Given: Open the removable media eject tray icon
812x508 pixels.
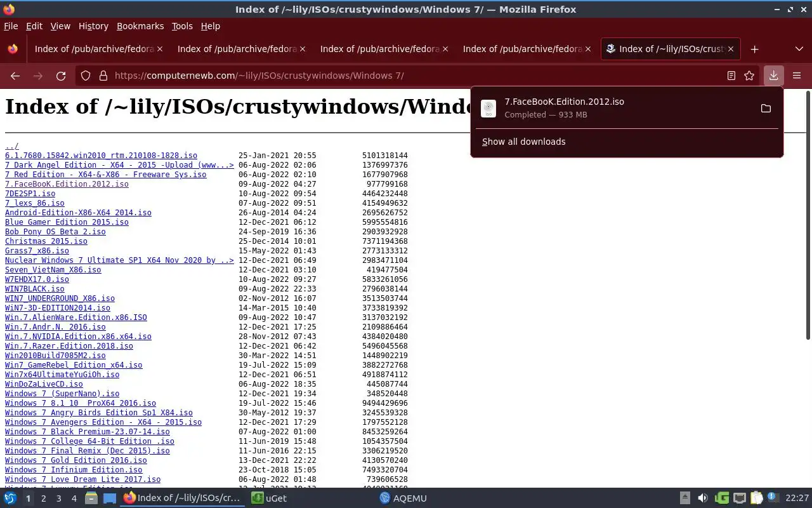Looking at the screenshot, I should [x=684, y=498].
